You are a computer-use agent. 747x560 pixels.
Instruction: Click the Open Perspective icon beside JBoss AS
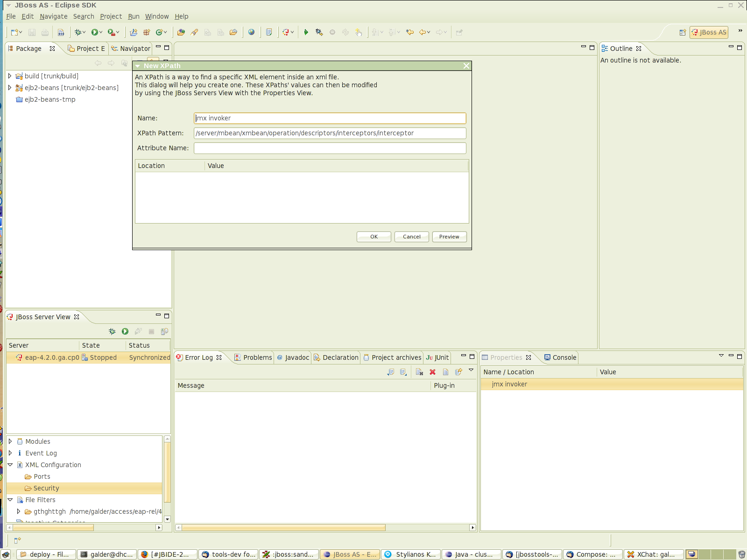pos(683,32)
